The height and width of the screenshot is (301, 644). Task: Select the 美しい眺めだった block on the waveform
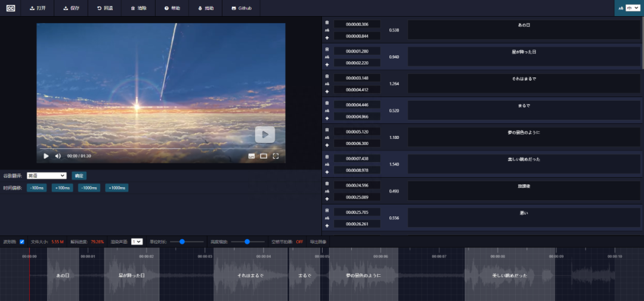(x=510, y=274)
